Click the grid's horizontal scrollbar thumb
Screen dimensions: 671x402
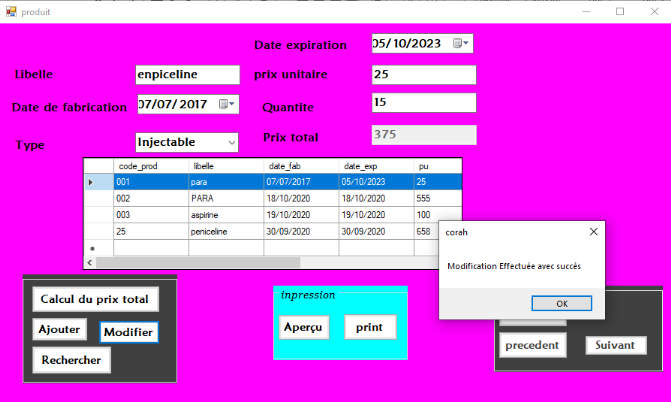pyautogui.click(x=198, y=262)
